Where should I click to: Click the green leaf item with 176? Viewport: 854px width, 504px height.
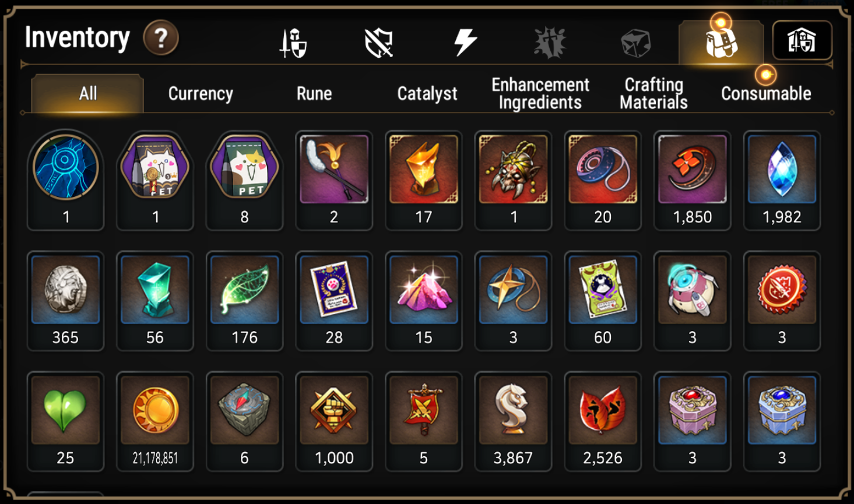(245, 301)
